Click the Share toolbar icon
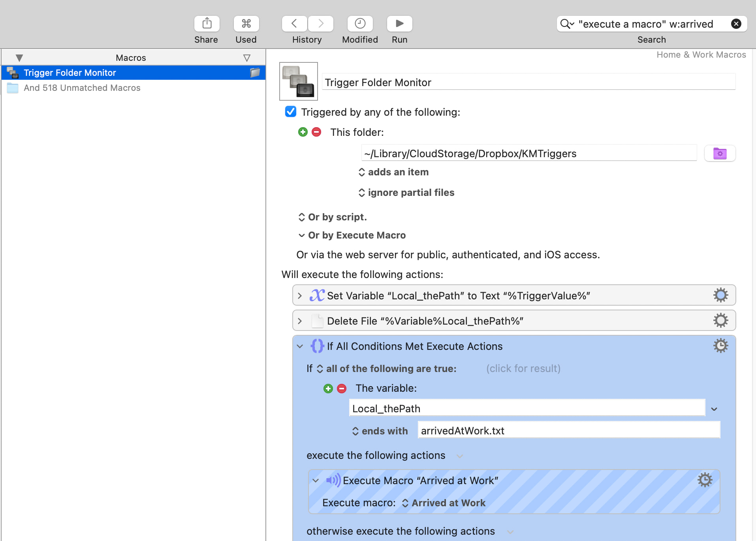The image size is (756, 541). point(207,24)
